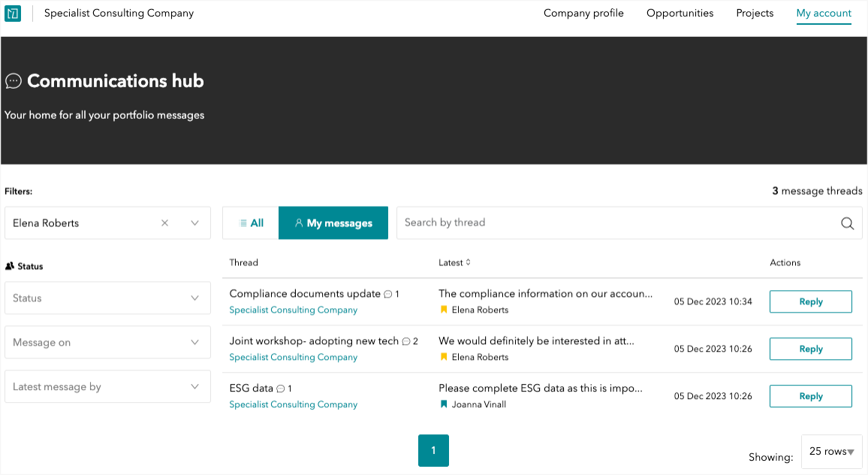Click the My messages person icon

[299, 222]
